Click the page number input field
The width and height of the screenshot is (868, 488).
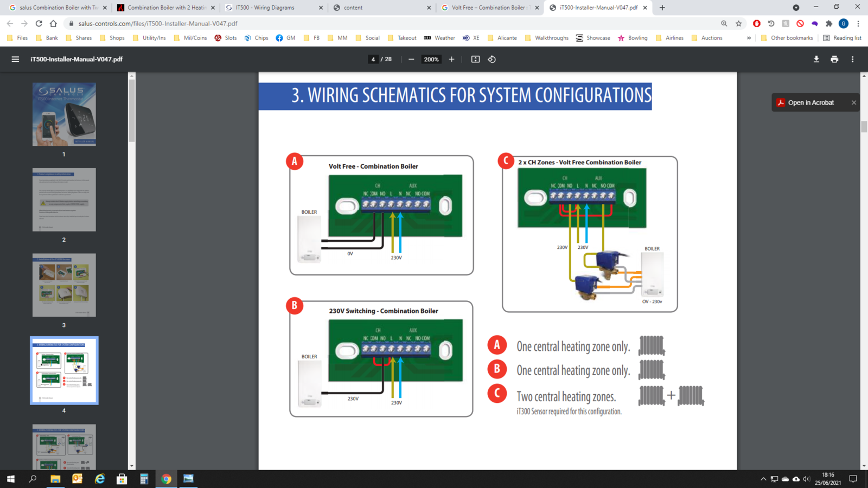(x=373, y=59)
